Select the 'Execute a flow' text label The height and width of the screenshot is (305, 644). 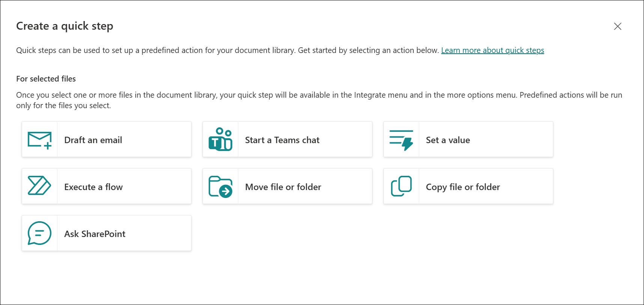[93, 187]
